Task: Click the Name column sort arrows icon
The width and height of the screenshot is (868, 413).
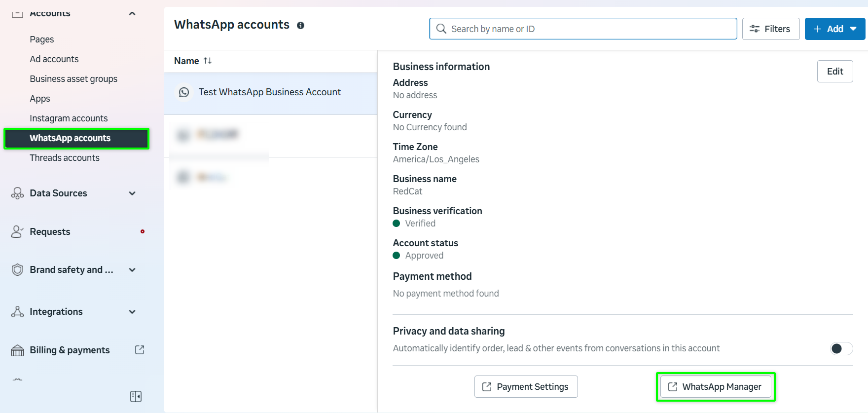Action: click(x=208, y=61)
